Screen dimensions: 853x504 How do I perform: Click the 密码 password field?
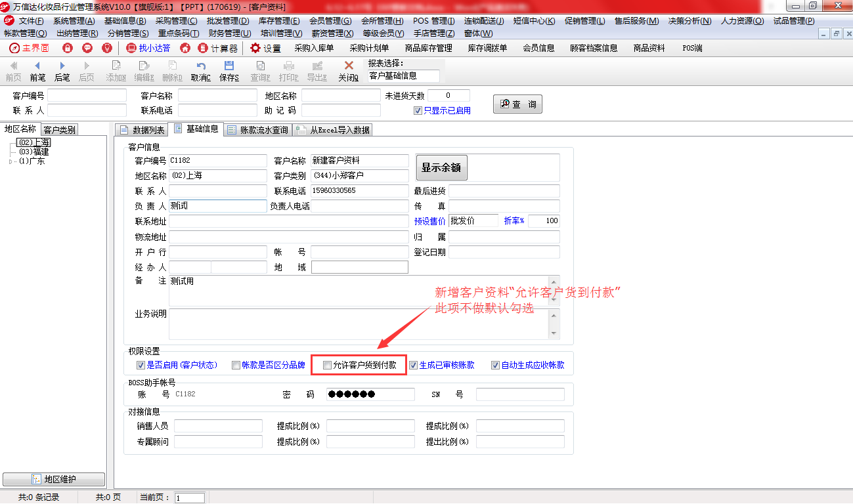370,394
